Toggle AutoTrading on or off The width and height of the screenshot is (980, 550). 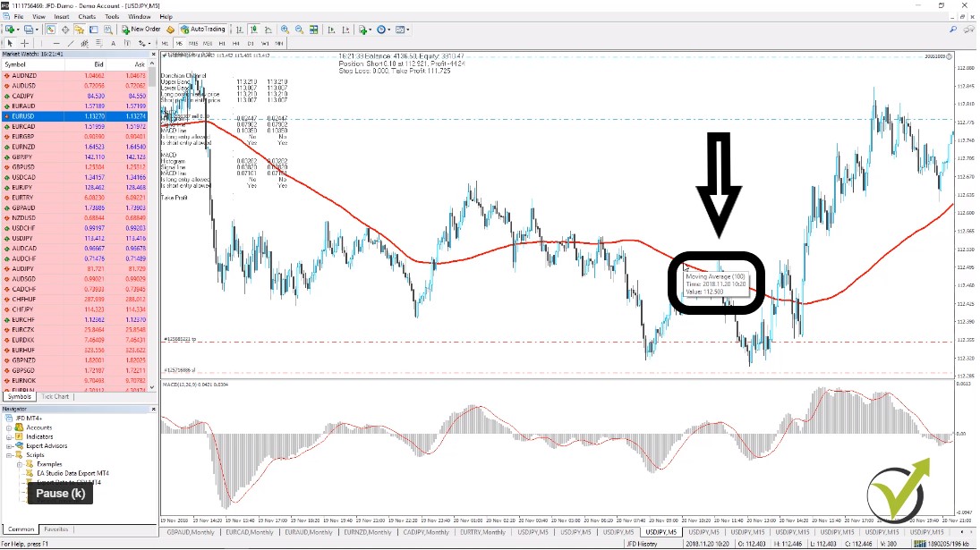click(x=204, y=29)
